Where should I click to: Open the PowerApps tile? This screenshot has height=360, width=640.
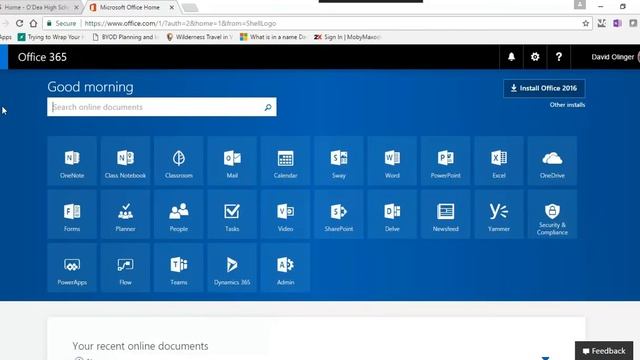[72, 268]
